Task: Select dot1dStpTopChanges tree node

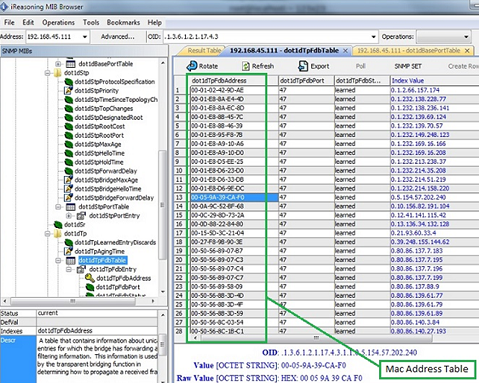Action: 104,108
